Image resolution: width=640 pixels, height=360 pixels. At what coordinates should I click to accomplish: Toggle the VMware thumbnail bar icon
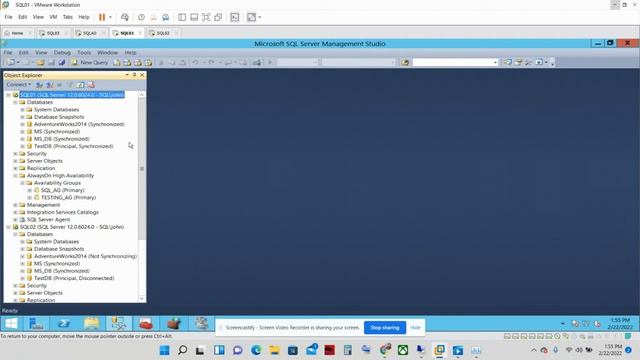coord(194,17)
